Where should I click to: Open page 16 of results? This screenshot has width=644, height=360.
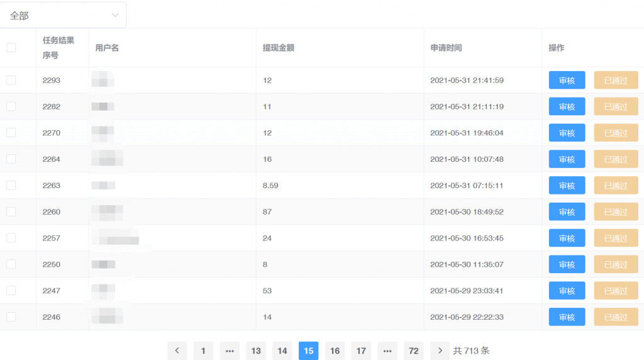[x=335, y=351]
